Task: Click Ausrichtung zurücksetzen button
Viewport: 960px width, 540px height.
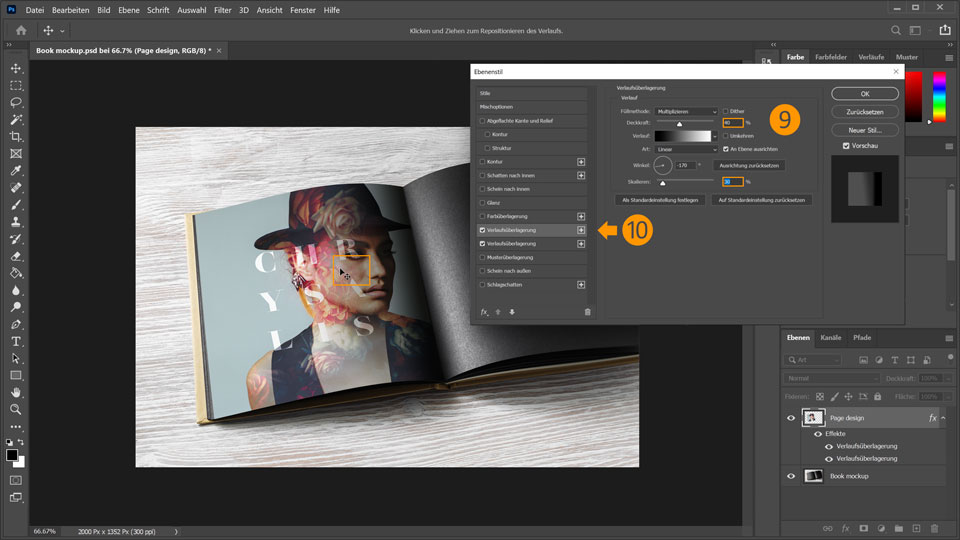Action: tap(749, 165)
